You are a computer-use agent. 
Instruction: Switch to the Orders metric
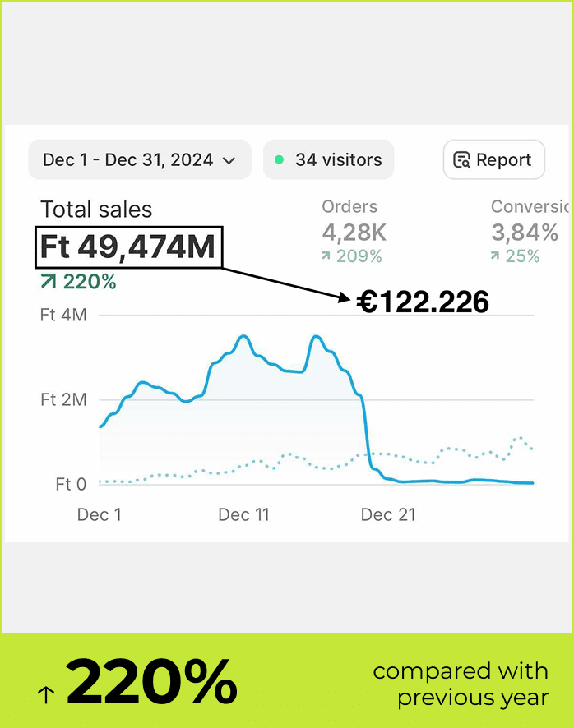pos(349,207)
